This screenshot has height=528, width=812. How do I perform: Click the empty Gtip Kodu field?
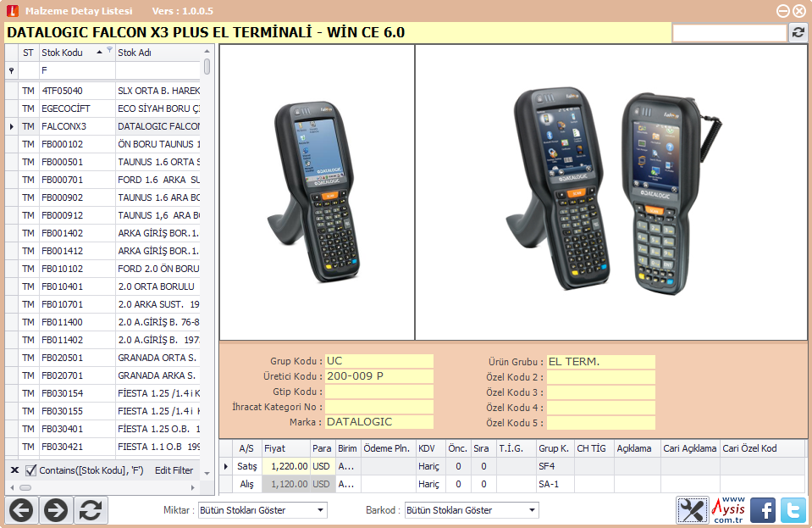pyautogui.click(x=379, y=392)
